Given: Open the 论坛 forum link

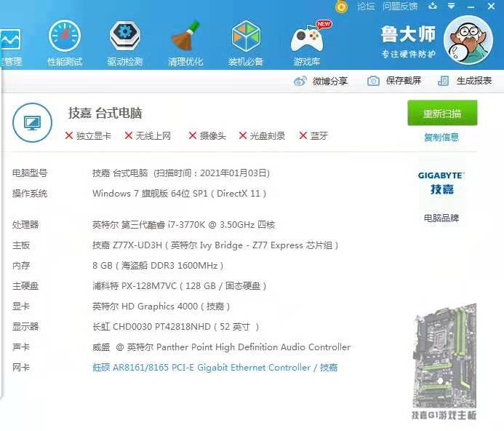Looking at the screenshot, I should point(366,6).
